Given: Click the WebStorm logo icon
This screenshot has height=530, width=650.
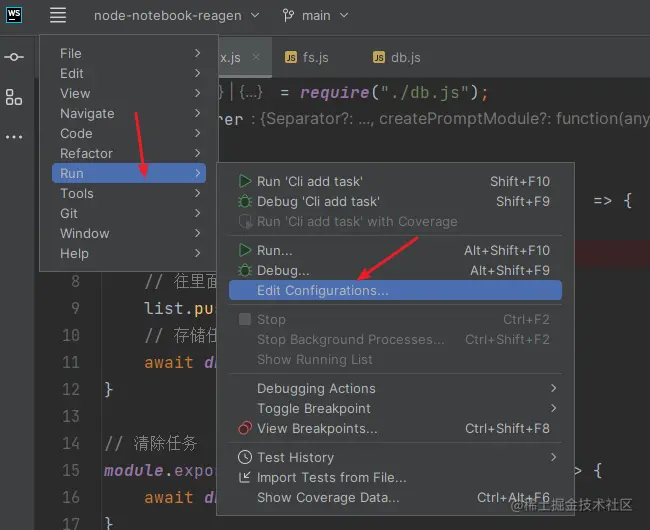Looking at the screenshot, I should 14,15.
